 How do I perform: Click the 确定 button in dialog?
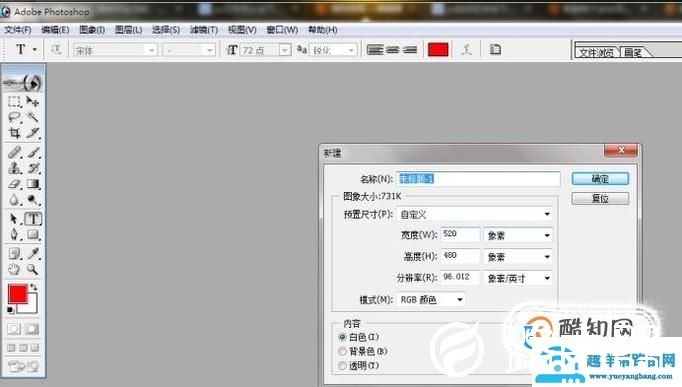click(x=600, y=179)
